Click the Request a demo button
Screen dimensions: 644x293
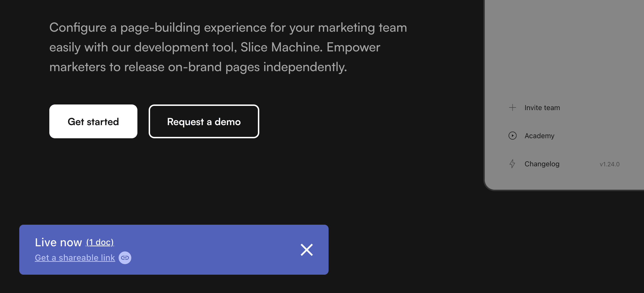coord(204,122)
